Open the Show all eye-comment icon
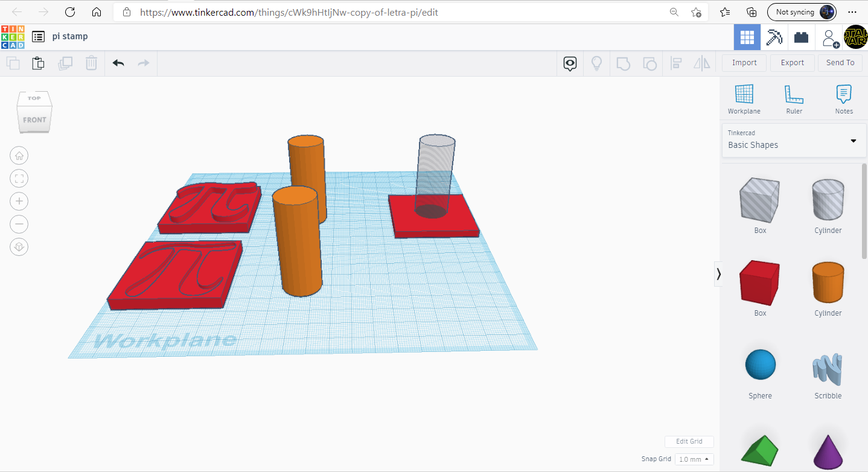Screen dimensions: 868x472 (570, 63)
